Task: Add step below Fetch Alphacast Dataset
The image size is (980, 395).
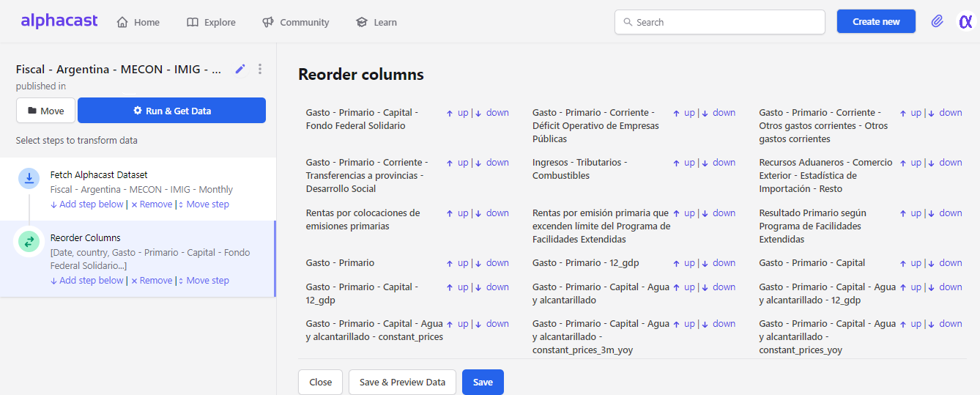Action: point(87,204)
